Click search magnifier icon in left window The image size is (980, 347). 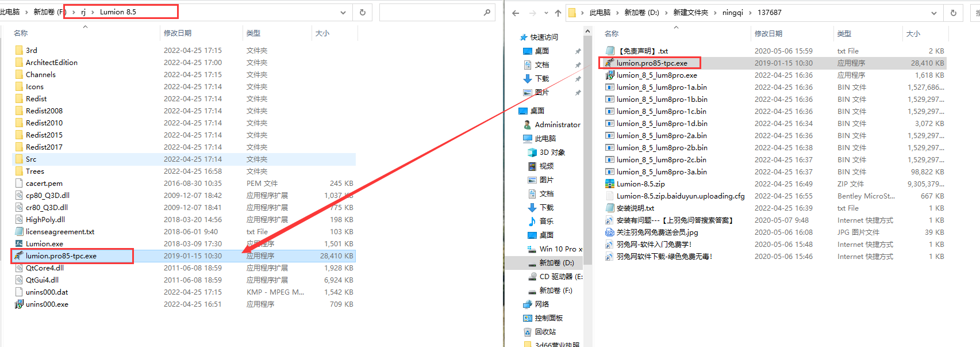[x=487, y=12]
